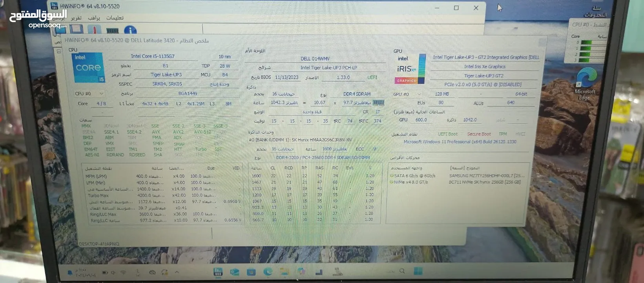Open taskbar search magnifier
Image resolution: width=644 pixels, height=283 pixels.
click(x=402, y=271)
